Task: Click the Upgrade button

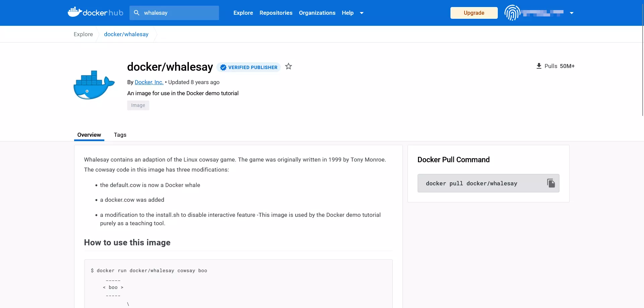Action: click(474, 13)
